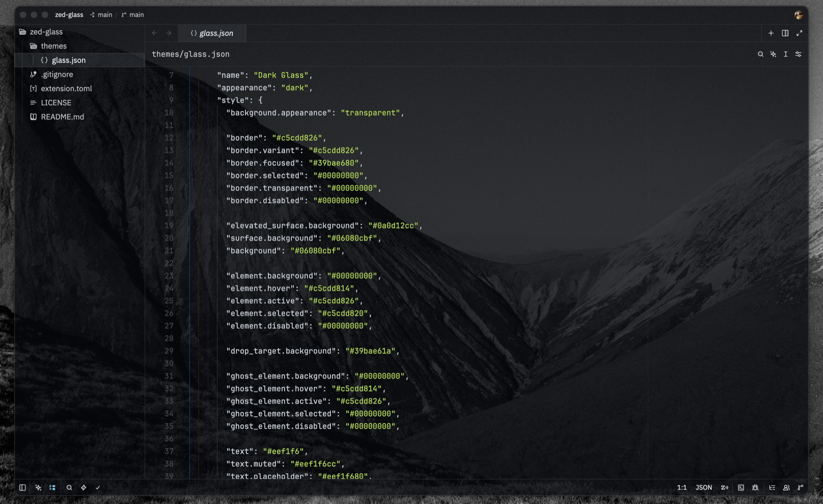Click the checkmark diagnostics status icon
The image size is (823, 504).
(98, 488)
